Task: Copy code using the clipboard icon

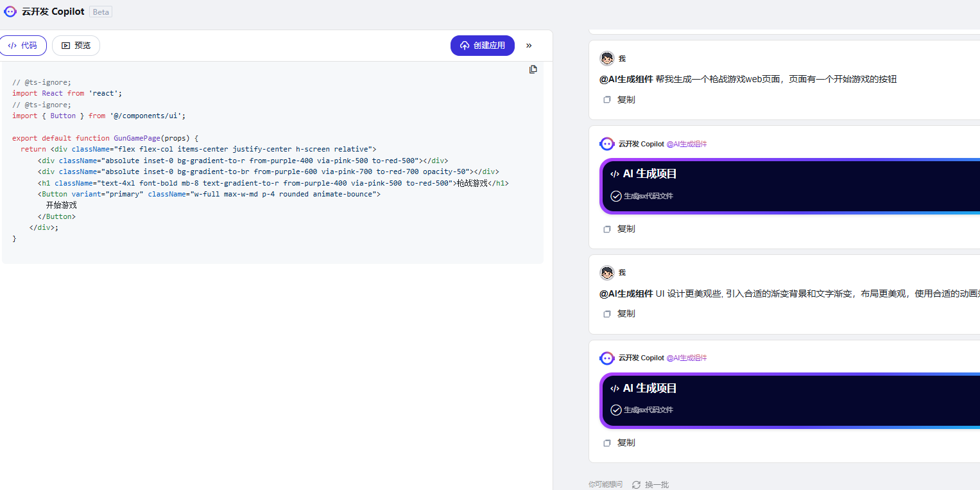Action: click(x=533, y=69)
